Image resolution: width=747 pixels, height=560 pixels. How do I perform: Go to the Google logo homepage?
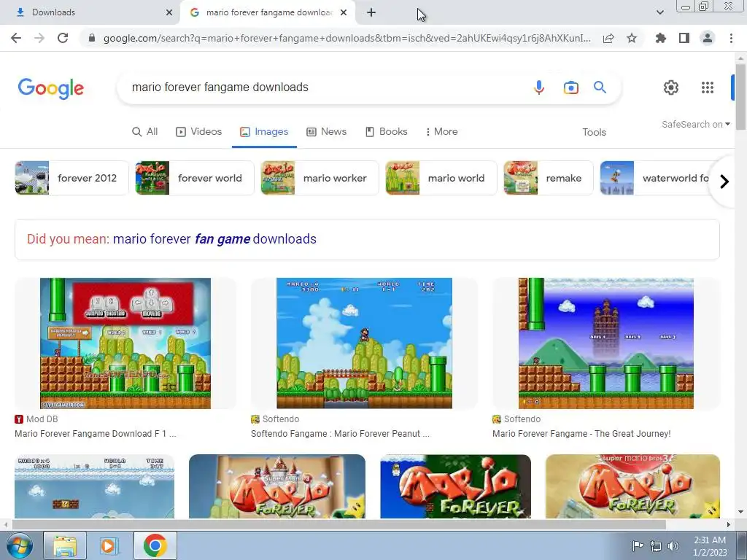[51, 88]
